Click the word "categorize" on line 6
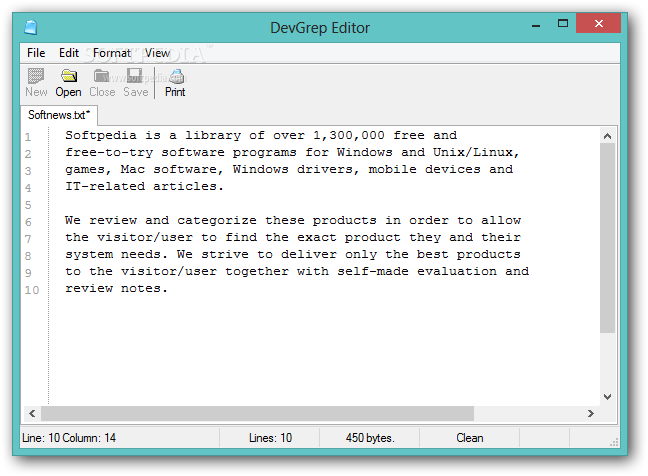The image size is (648, 476). coord(217,220)
